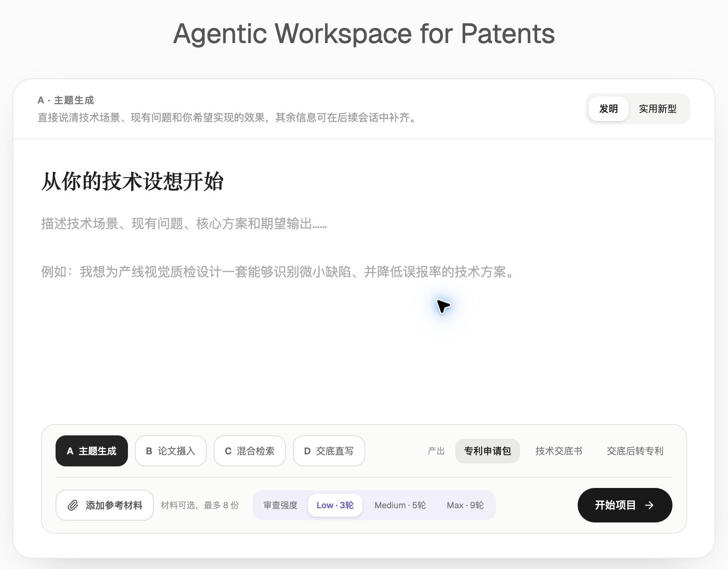
Task: Click the 从你的技术设想开始 heading
Action: pyautogui.click(x=132, y=181)
